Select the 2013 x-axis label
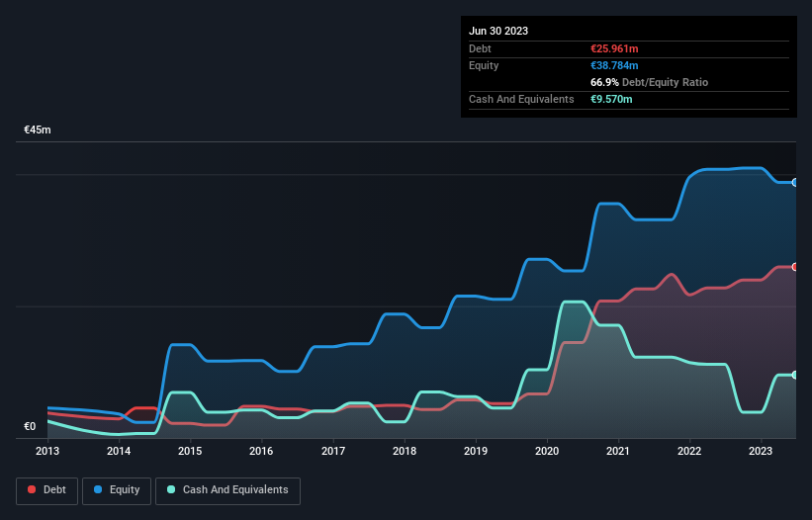The width and height of the screenshot is (812, 520). [x=47, y=451]
